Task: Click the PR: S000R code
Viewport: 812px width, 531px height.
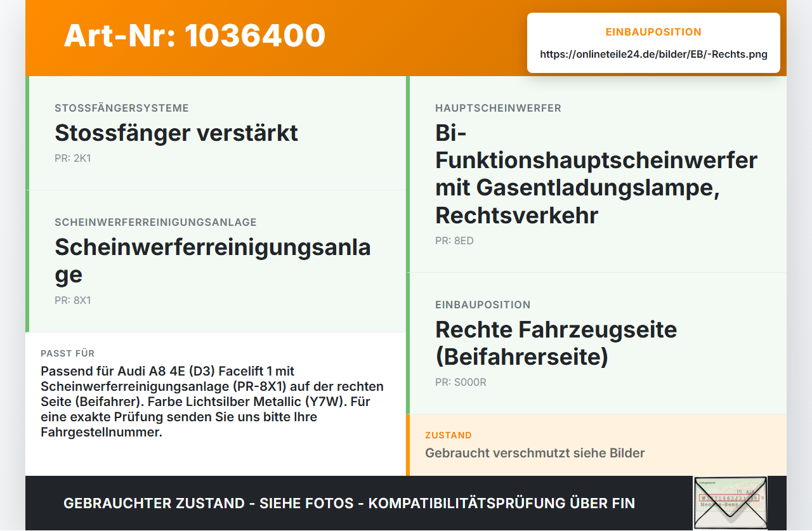Action: (461, 383)
